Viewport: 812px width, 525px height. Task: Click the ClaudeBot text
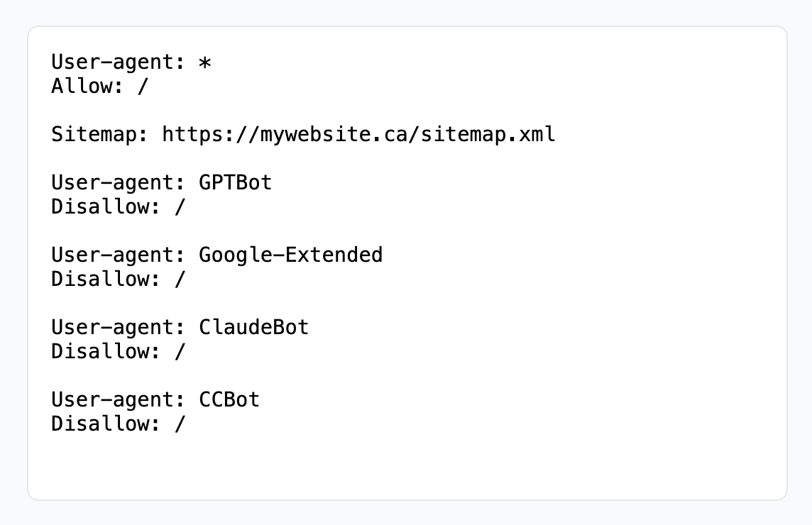point(253,327)
